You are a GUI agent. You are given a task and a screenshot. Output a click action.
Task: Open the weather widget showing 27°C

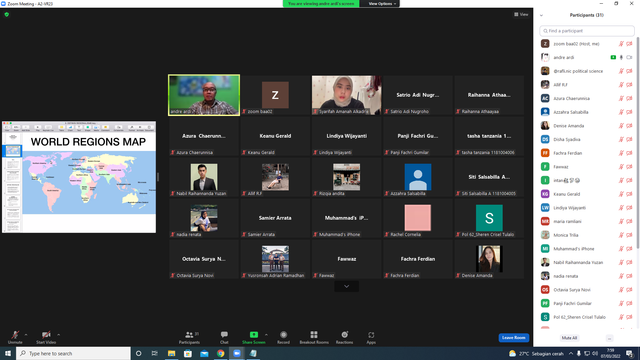click(536, 353)
